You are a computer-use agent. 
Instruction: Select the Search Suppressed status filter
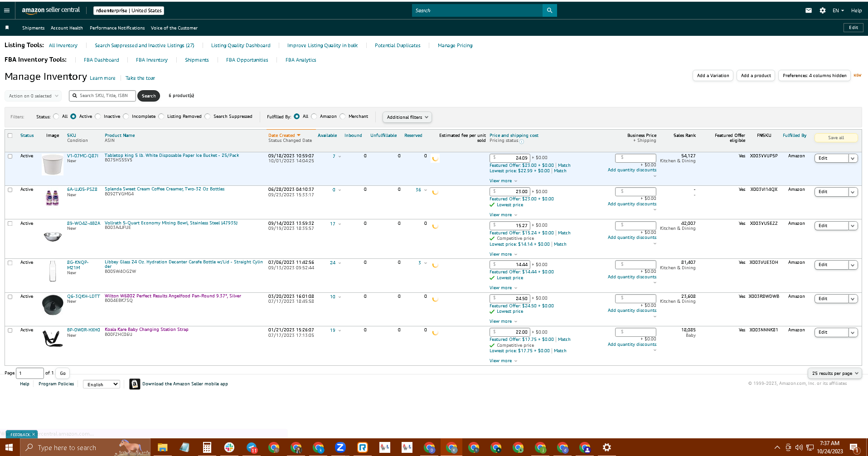tap(207, 116)
